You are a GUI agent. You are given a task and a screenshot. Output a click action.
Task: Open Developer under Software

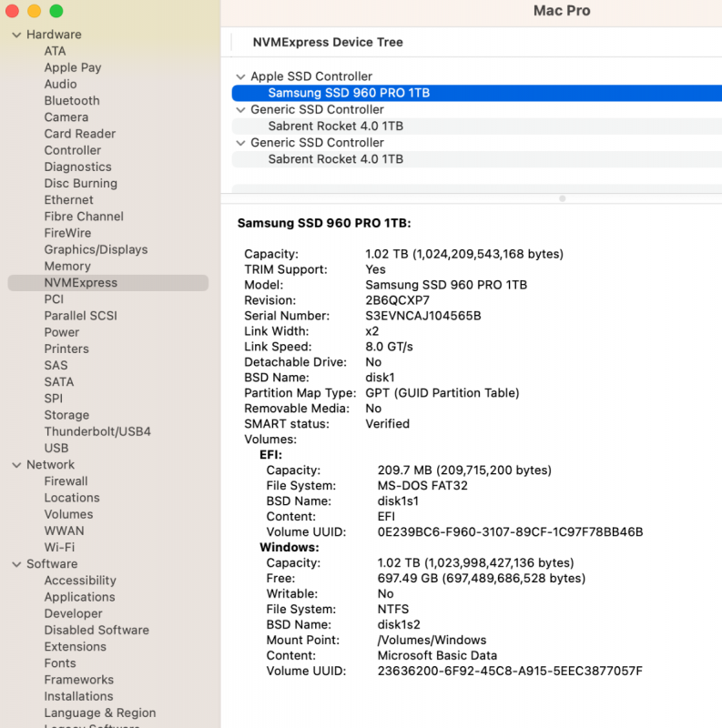pos(73,613)
